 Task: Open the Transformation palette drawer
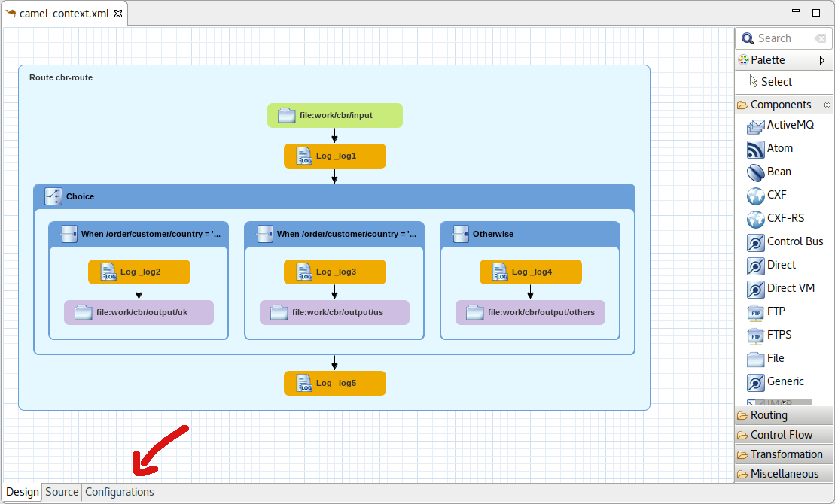[786, 454]
